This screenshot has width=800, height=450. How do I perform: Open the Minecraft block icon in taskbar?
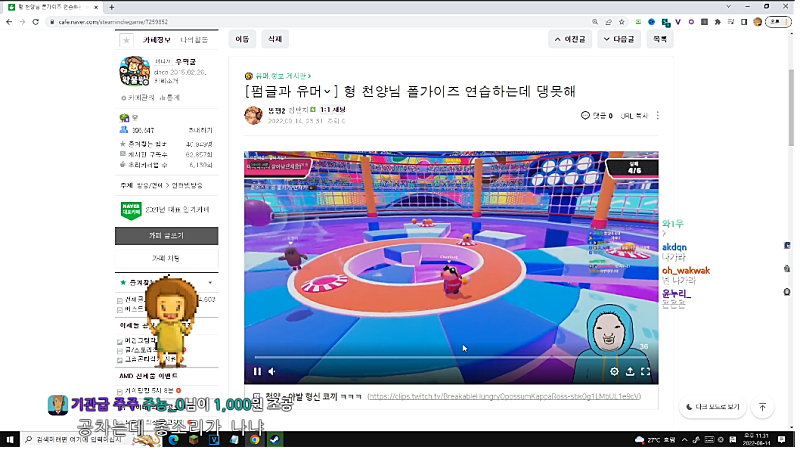(193, 439)
